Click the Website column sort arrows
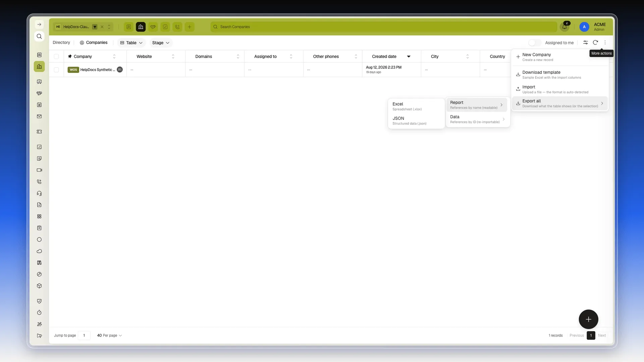This screenshot has height=362, width=644. 173,57
